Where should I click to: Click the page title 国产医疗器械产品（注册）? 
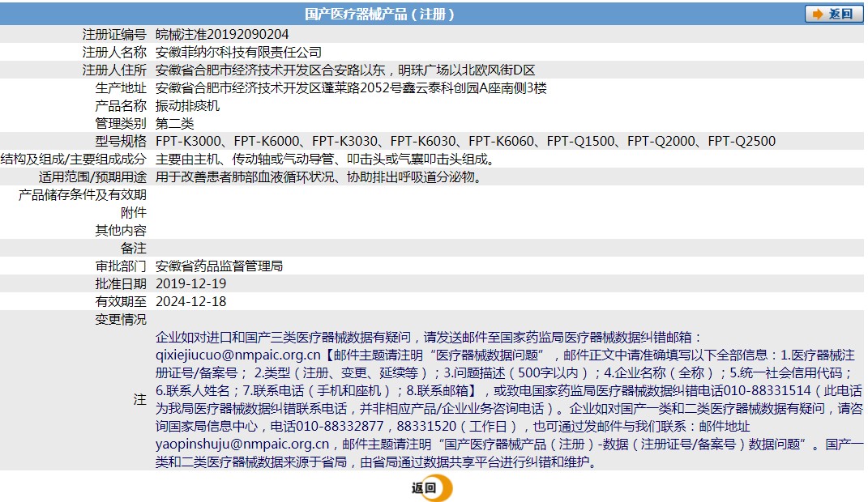click(380, 14)
